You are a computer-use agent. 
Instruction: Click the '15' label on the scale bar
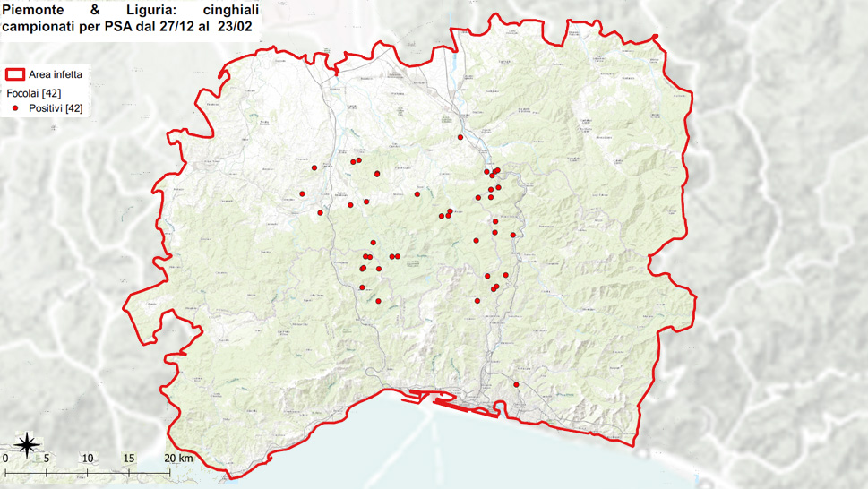[x=129, y=459]
